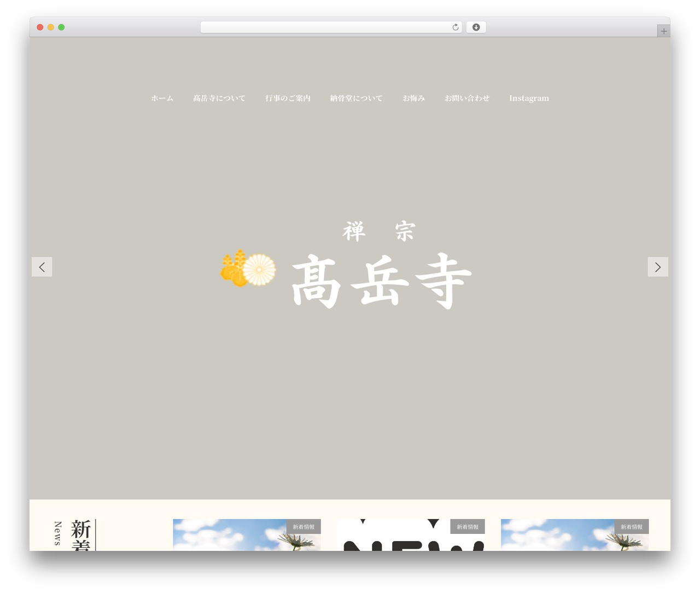The height and width of the screenshot is (593, 700).
Task: Open last flower photo news card
Action: point(575,535)
